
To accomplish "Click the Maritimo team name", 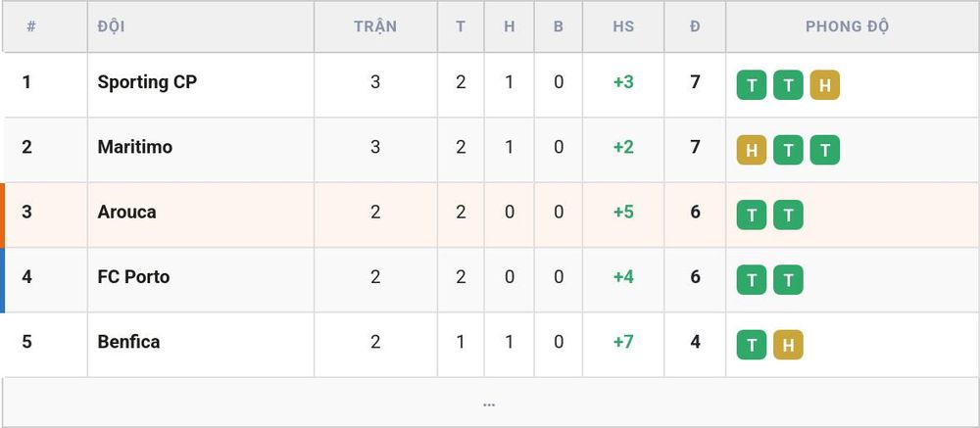I will (x=135, y=147).
